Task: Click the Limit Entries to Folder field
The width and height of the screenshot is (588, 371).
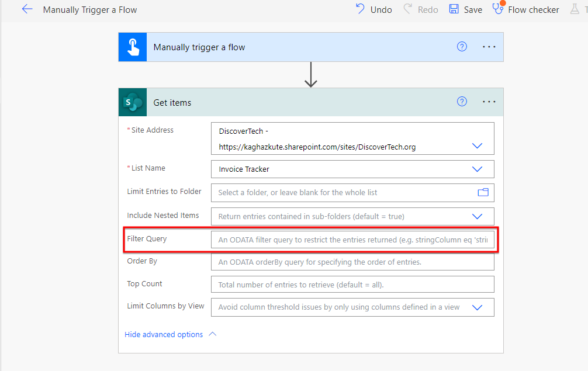Action: pos(352,193)
